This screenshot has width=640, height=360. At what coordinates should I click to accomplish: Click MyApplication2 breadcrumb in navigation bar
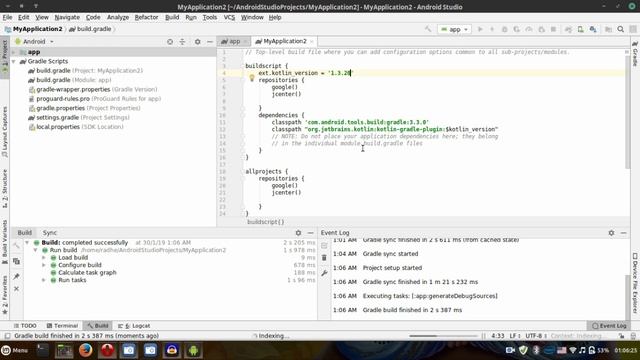(33, 29)
